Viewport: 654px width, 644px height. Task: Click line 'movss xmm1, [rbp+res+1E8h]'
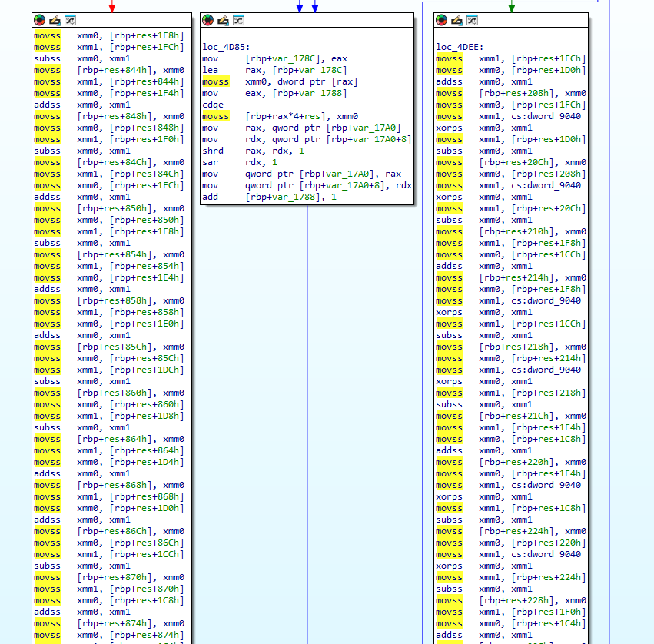(109, 231)
